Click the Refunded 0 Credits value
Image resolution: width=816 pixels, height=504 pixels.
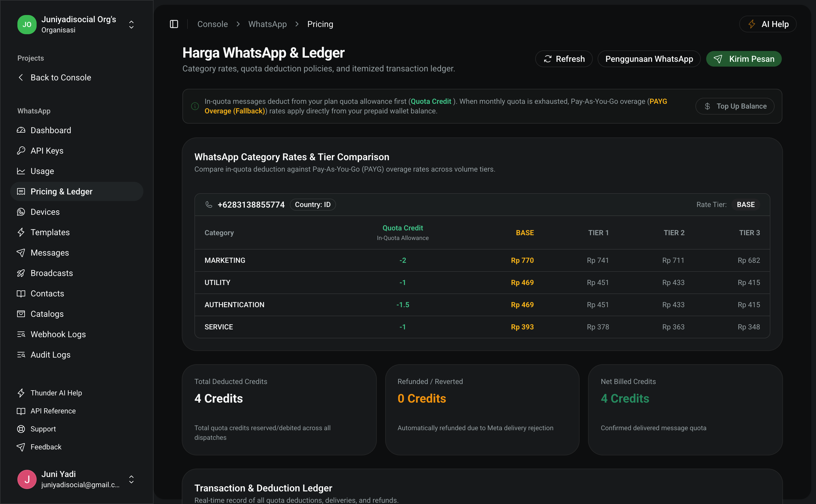[x=422, y=399]
